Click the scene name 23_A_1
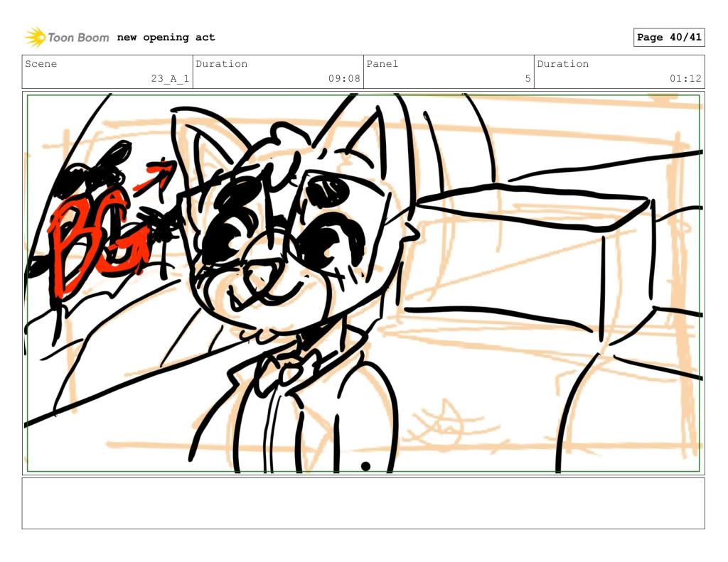This screenshot has height=562, width=728. coord(170,78)
